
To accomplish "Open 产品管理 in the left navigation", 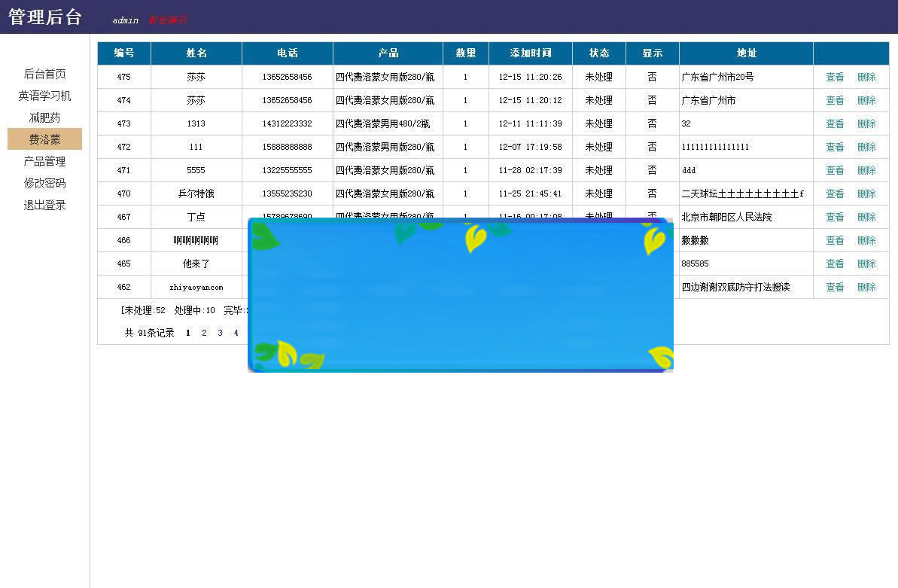I will tap(44, 161).
